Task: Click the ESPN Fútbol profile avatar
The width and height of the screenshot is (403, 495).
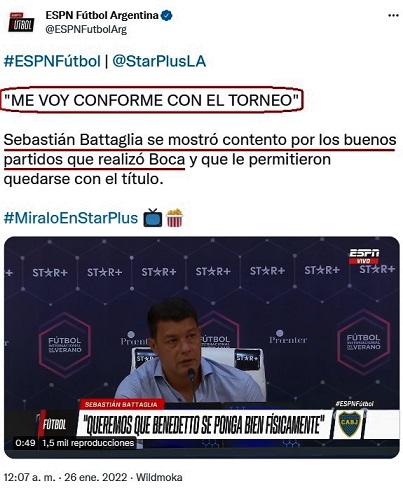Action: coord(21,22)
